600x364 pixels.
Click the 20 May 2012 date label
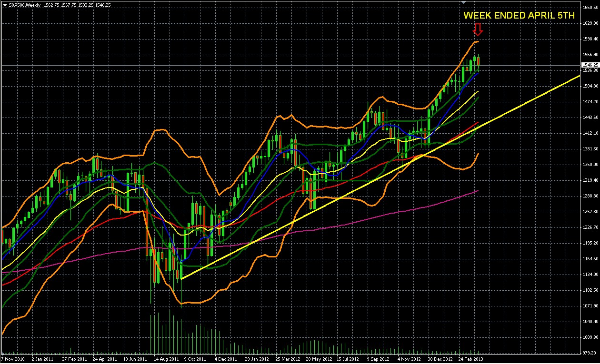pyautogui.click(x=318, y=359)
